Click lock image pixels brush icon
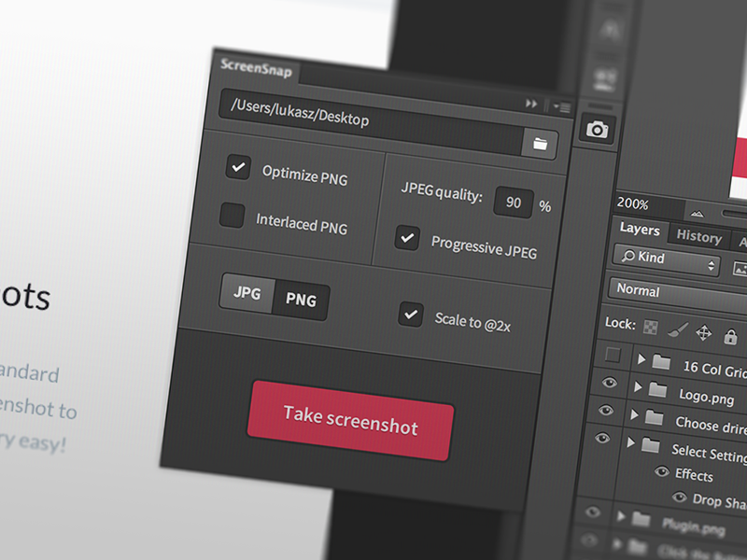The image size is (747, 560). tap(678, 329)
